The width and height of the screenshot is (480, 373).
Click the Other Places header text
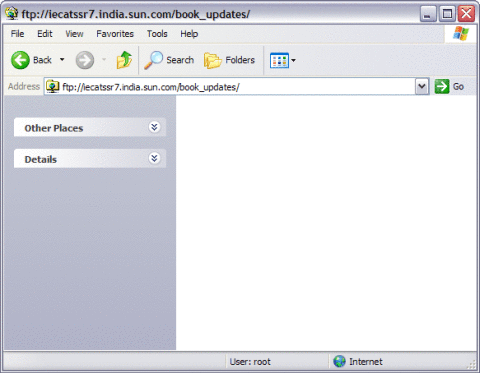point(54,128)
